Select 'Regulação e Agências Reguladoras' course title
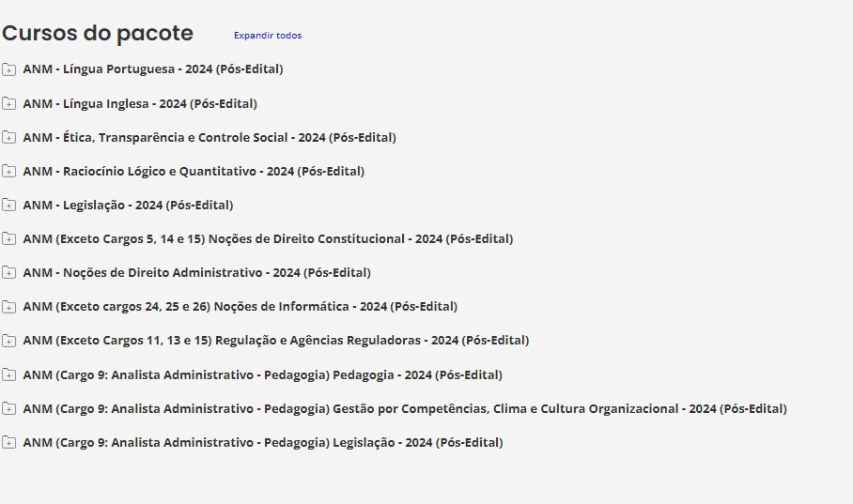 pyautogui.click(x=276, y=341)
